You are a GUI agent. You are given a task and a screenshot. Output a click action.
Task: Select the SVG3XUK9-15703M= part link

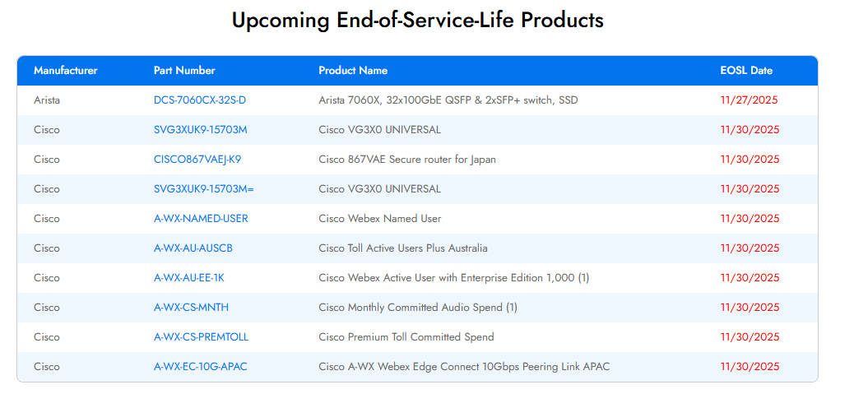203,189
